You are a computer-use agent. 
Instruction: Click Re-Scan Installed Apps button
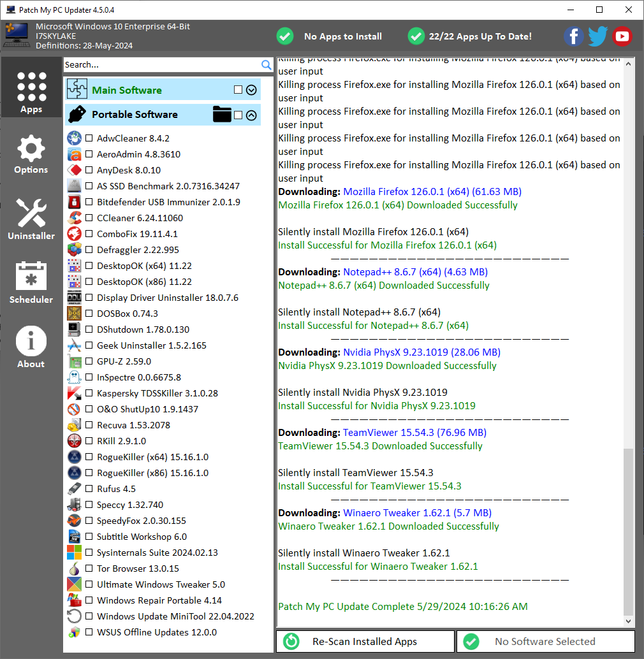point(365,642)
